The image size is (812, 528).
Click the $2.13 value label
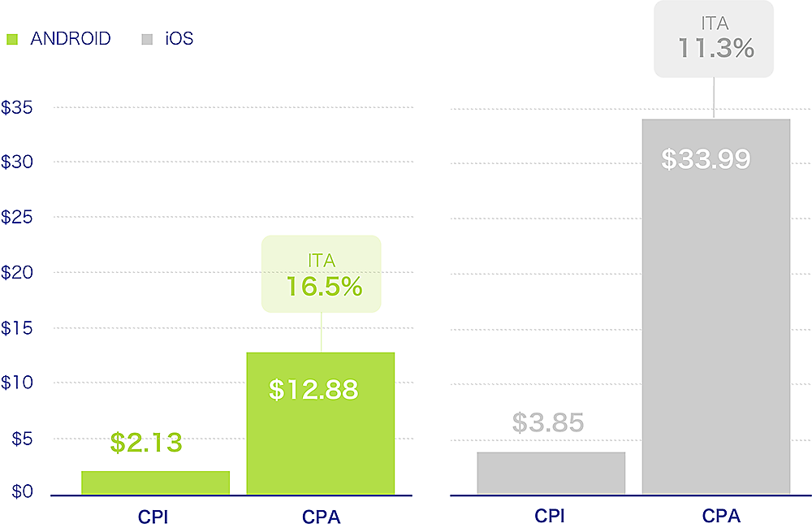146,443
